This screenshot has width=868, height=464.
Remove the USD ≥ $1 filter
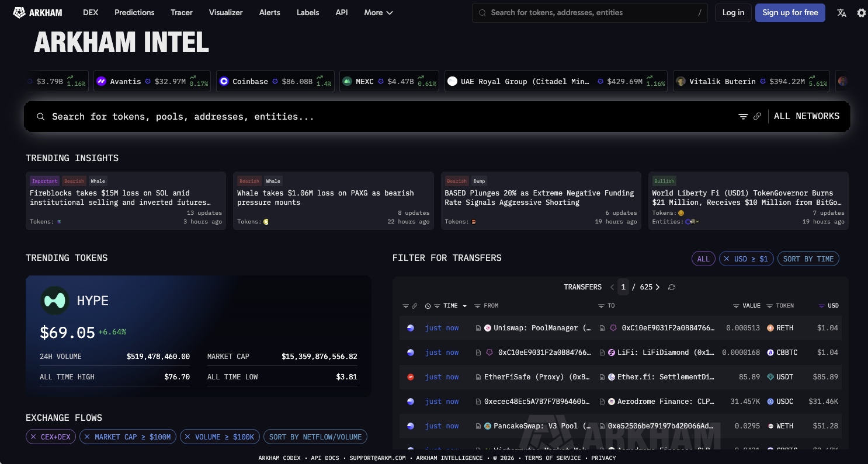tap(726, 259)
